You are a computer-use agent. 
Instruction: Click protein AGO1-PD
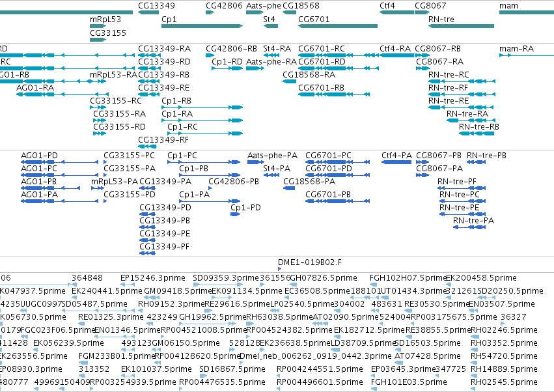39,156
